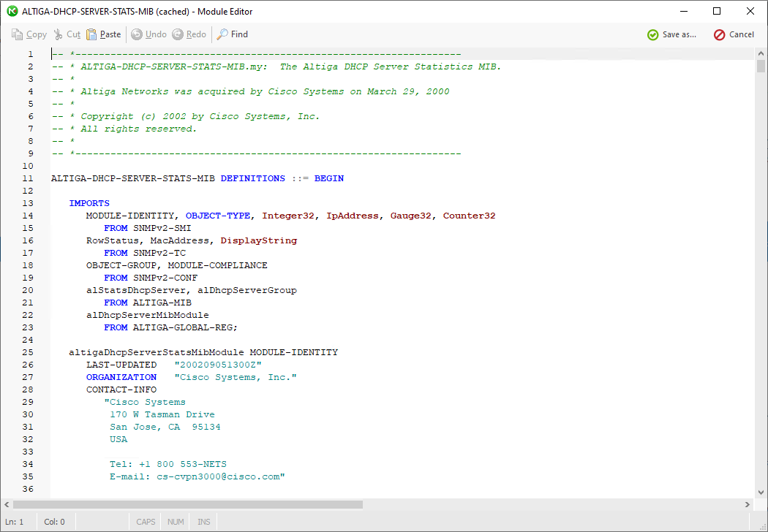Maximize the Module Editor window

click(x=717, y=11)
